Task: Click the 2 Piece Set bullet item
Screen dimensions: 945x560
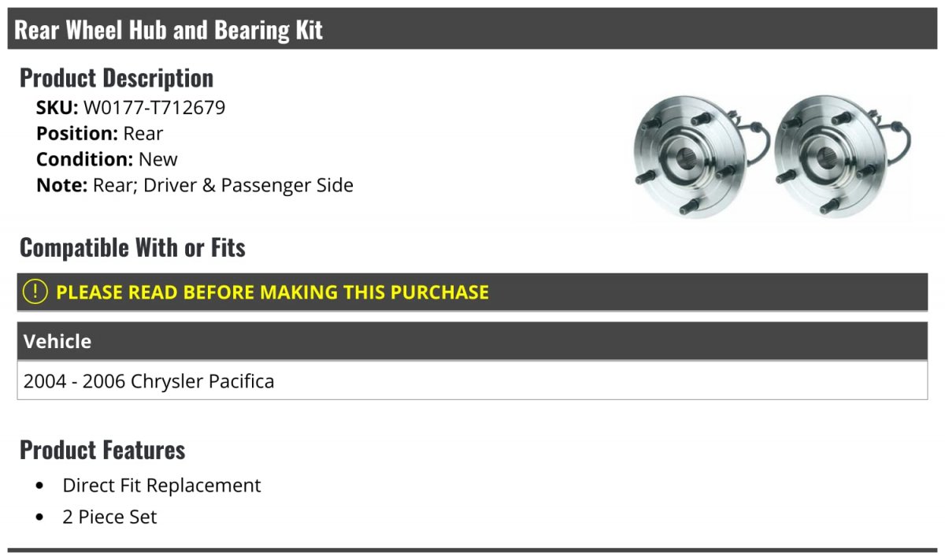Action: point(110,517)
